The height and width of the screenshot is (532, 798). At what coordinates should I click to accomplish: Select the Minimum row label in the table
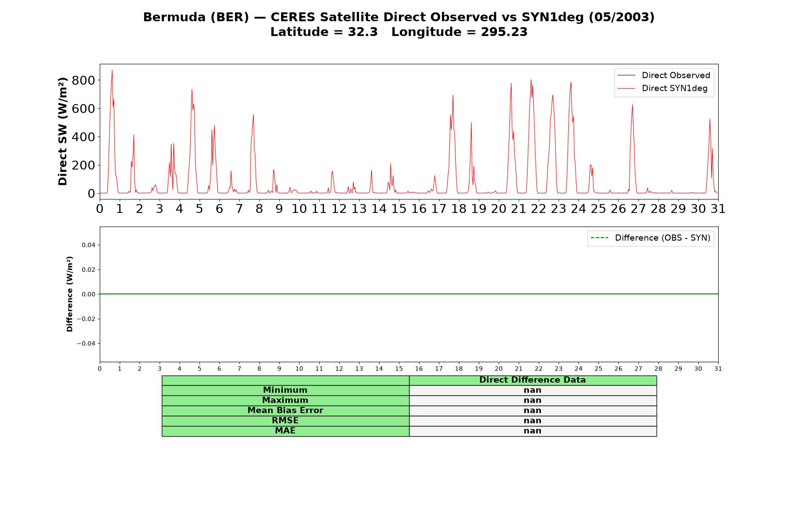285,390
